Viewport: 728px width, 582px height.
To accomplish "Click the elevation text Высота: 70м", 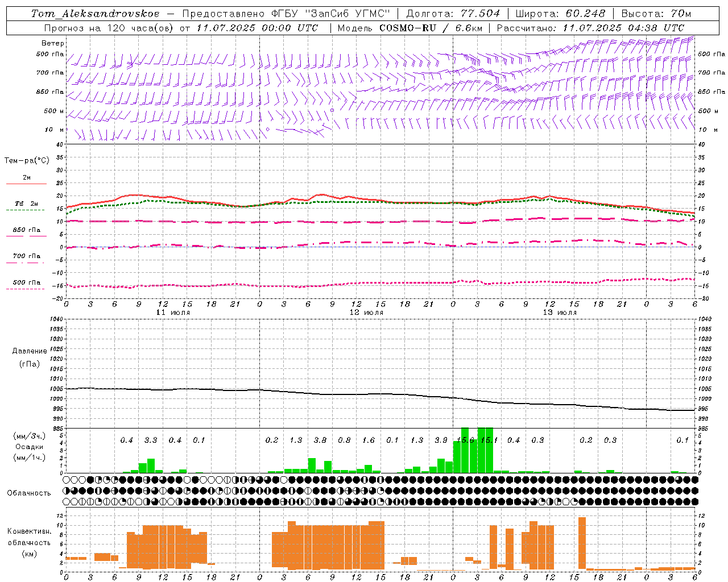I will (x=656, y=14).
